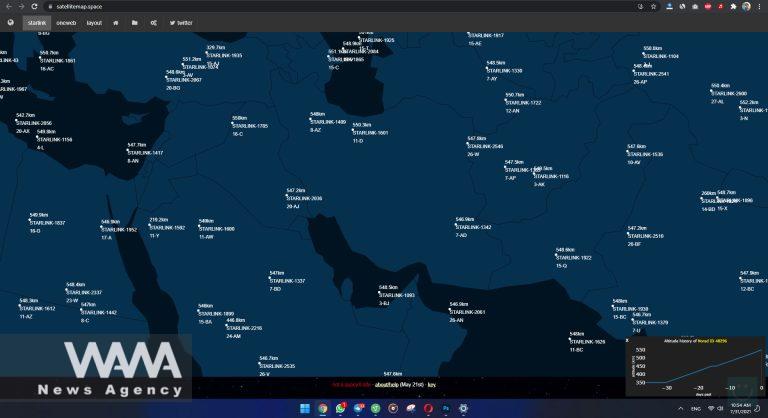Open Settings gear from the taskbar
768x418 pixels.
tap(463, 408)
